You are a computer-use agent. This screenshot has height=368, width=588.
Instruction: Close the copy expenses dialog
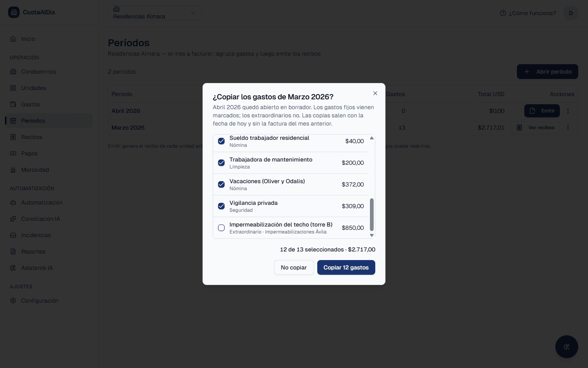pos(375,93)
